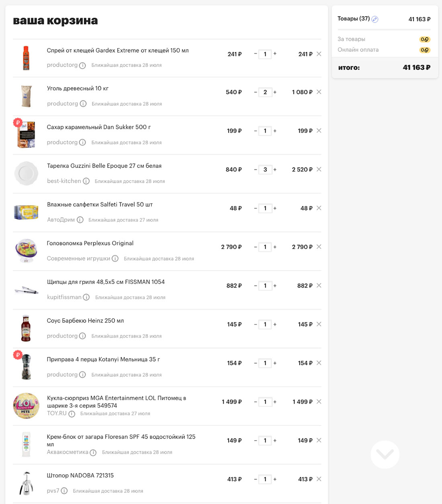Click the edit pencil icon next to Товары (37)
442x504 pixels.
pyautogui.click(x=375, y=19)
